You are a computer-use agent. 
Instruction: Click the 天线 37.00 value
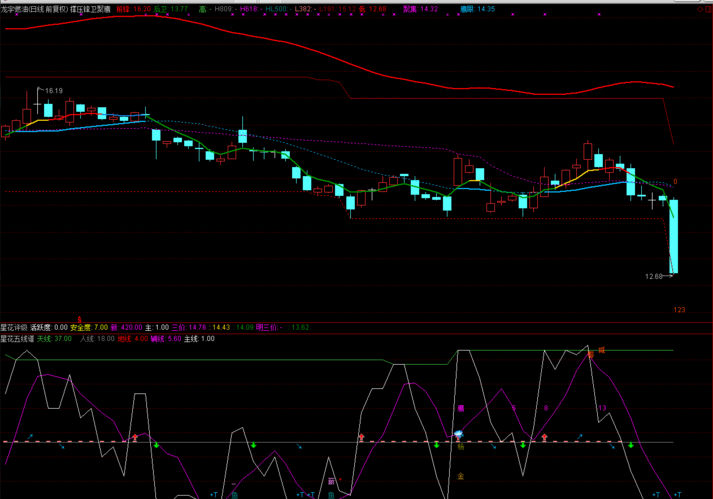pos(54,339)
